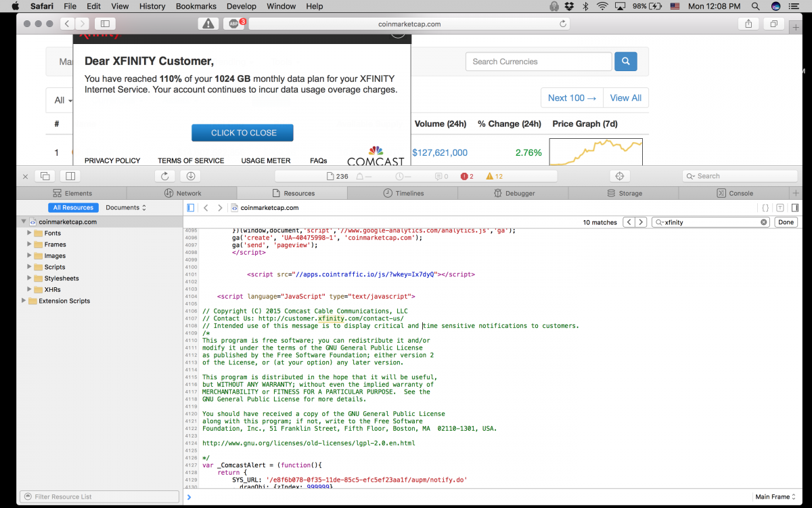Switch to the Debugger tab
The image size is (812, 508).
514,193
